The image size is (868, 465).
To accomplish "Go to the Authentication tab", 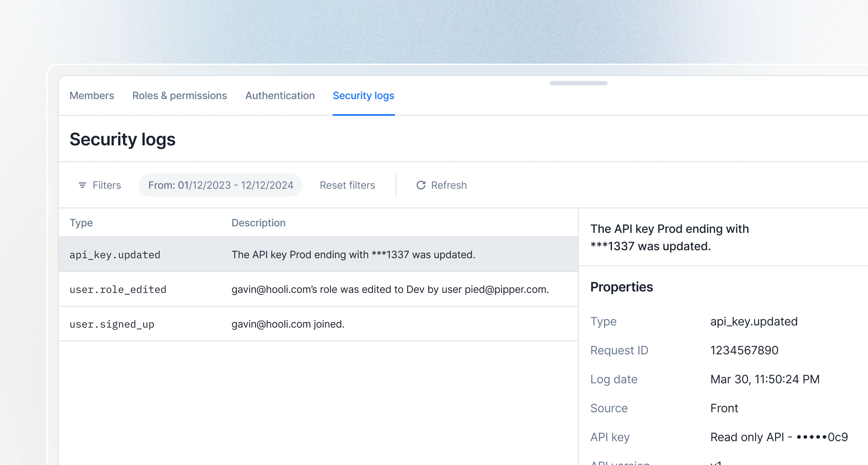I will click(x=280, y=95).
